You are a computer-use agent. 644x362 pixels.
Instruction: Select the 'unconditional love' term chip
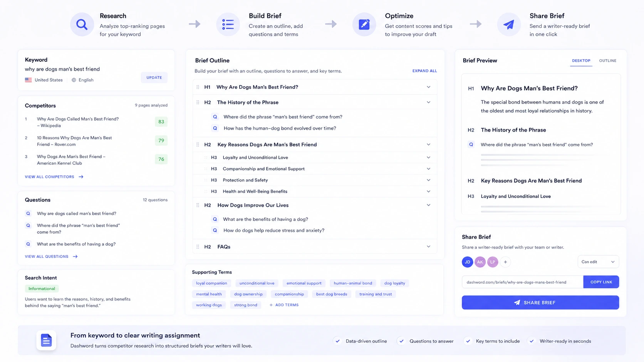click(257, 283)
